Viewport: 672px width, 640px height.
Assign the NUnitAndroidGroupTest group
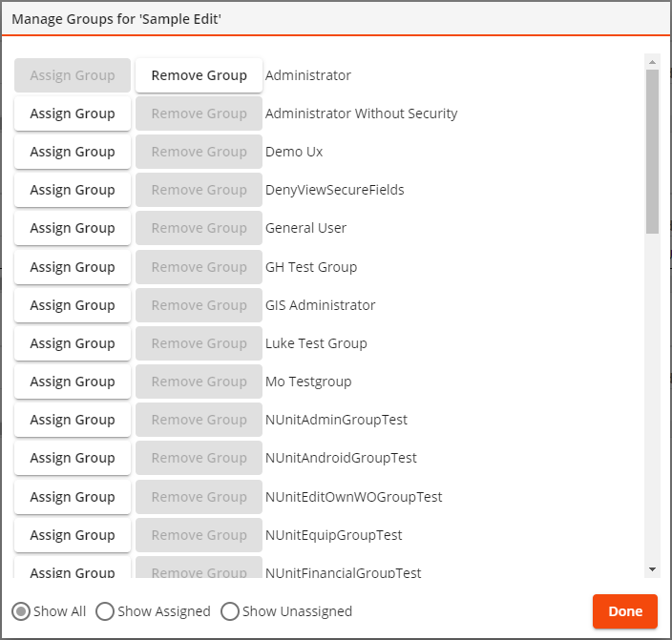73,458
